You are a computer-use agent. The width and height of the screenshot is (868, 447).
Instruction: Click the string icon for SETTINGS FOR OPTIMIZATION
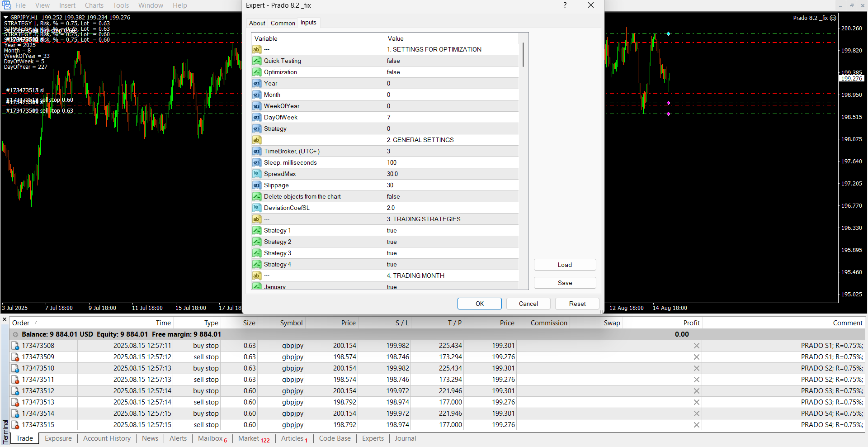[x=257, y=49]
